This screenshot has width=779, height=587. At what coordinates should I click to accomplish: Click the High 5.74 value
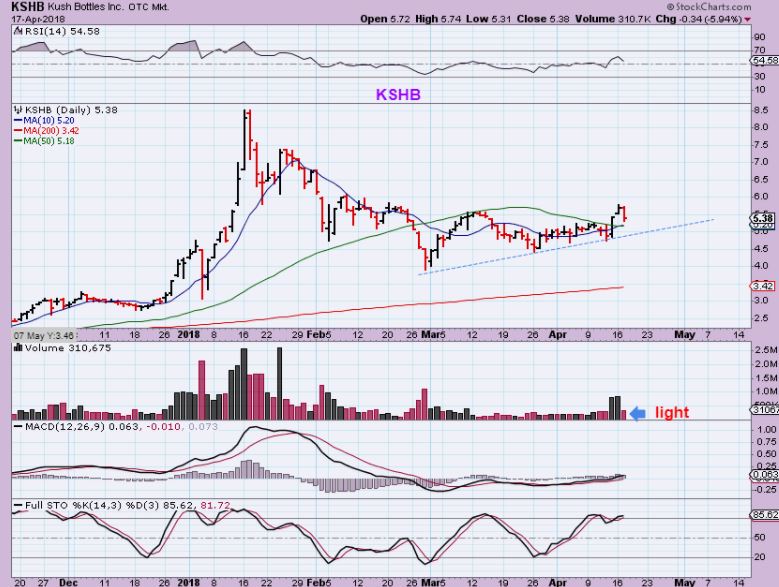(x=438, y=19)
